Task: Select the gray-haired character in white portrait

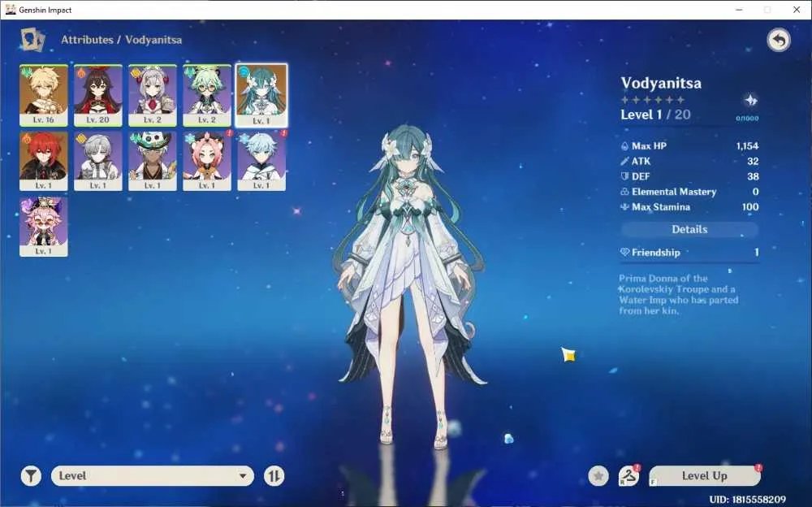Action: [x=98, y=161]
